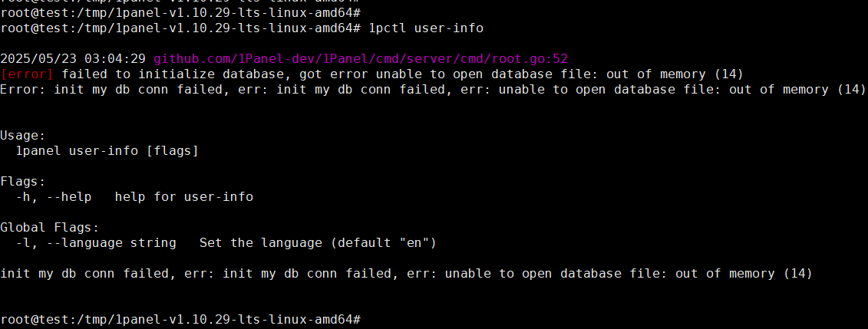The height and width of the screenshot is (329, 868).
Task: Click the "Flags:" heading
Action: pyautogui.click(x=23, y=181)
